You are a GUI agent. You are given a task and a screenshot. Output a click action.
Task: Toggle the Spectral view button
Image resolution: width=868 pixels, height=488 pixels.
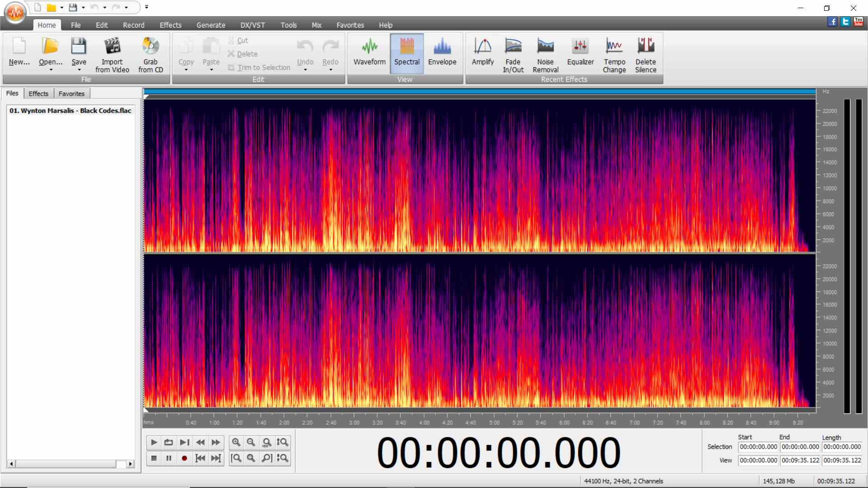[406, 53]
